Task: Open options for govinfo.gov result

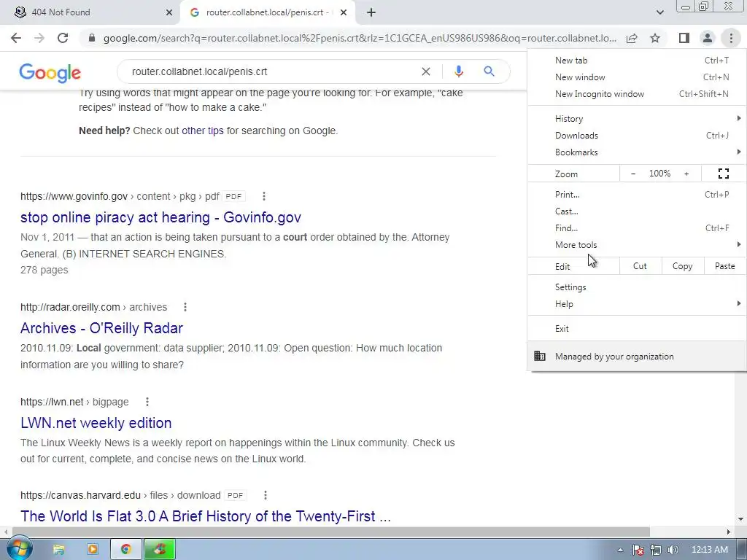Action: (264, 196)
